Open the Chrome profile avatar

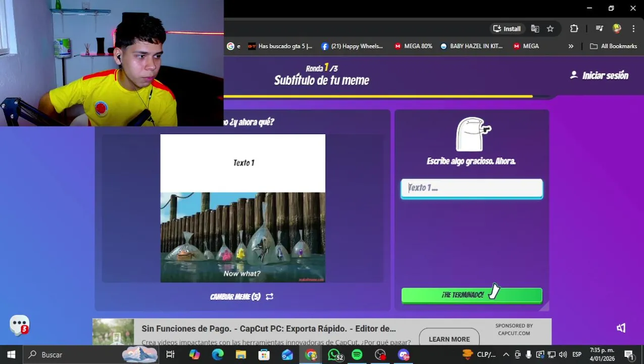[617, 29]
